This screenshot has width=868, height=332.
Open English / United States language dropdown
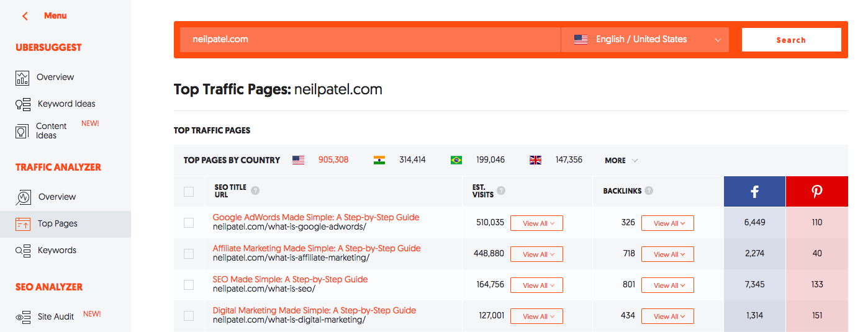tap(645, 40)
